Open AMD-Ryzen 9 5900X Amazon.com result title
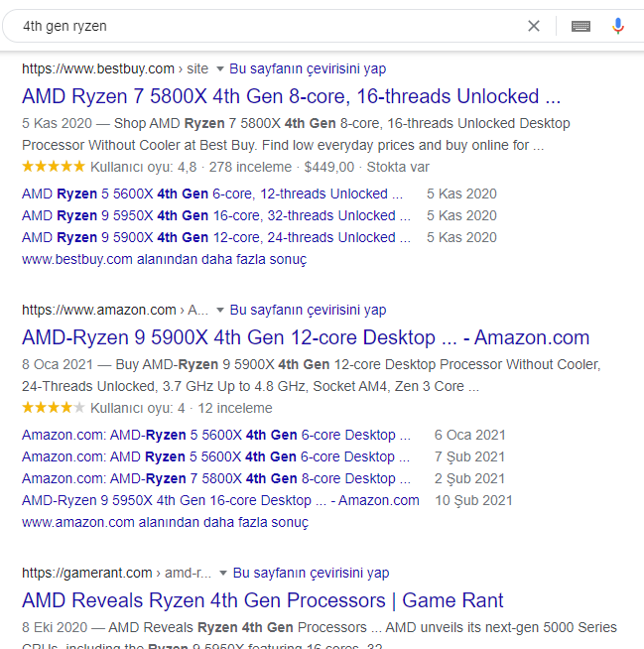 [306, 337]
